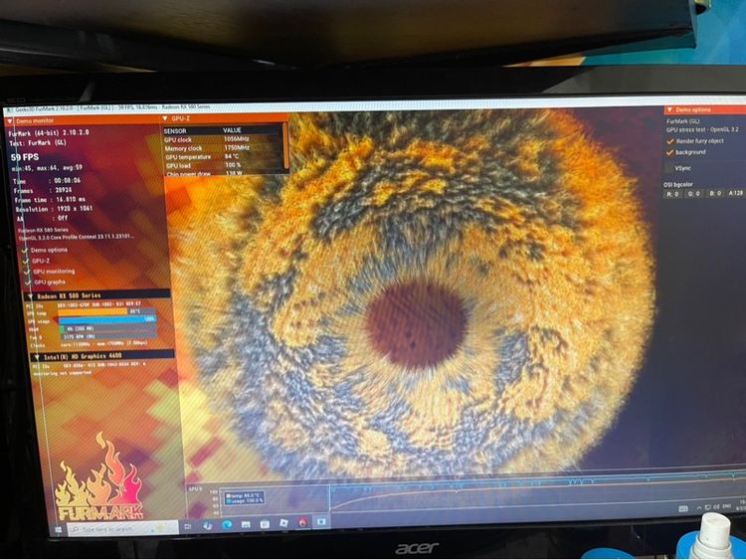Toggle Demo options checkbox in Demo monitor
This screenshot has height=560, width=746.
click(x=25, y=250)
